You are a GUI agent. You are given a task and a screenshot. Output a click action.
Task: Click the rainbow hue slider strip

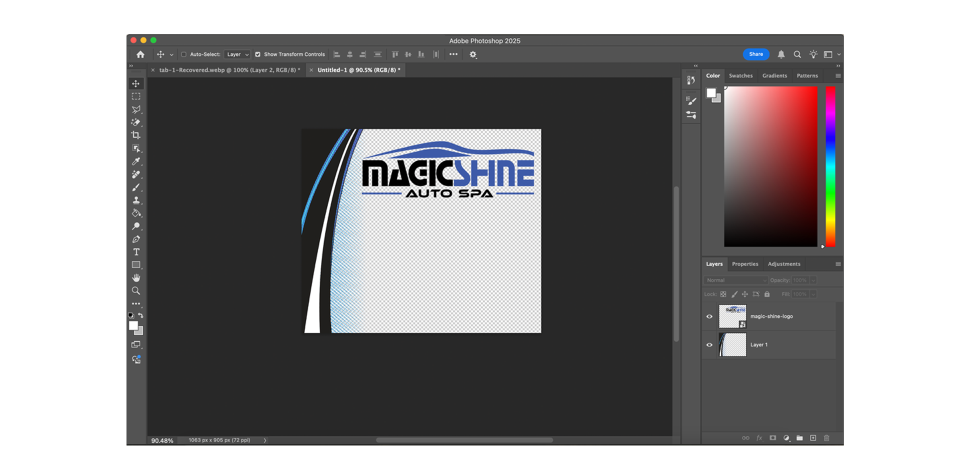830,166
